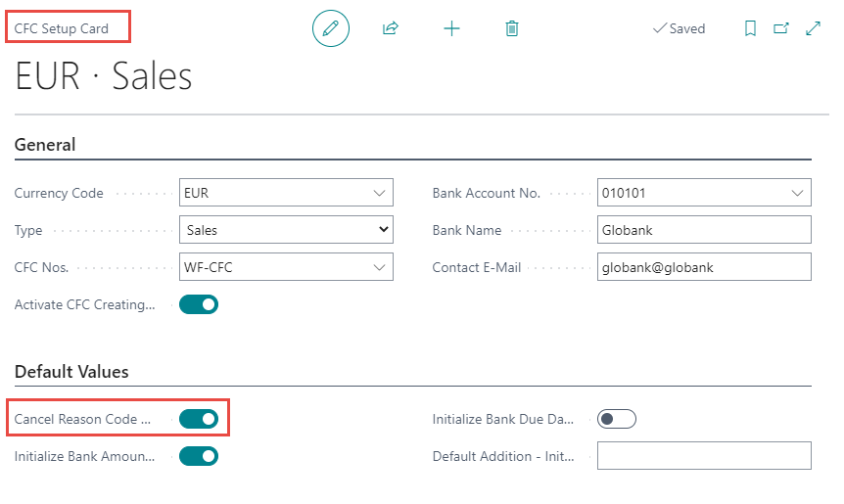This screenshot has width=844, height=504.
Task: Open the Bank Account No. dropdown
Action: tap(797, 193)
